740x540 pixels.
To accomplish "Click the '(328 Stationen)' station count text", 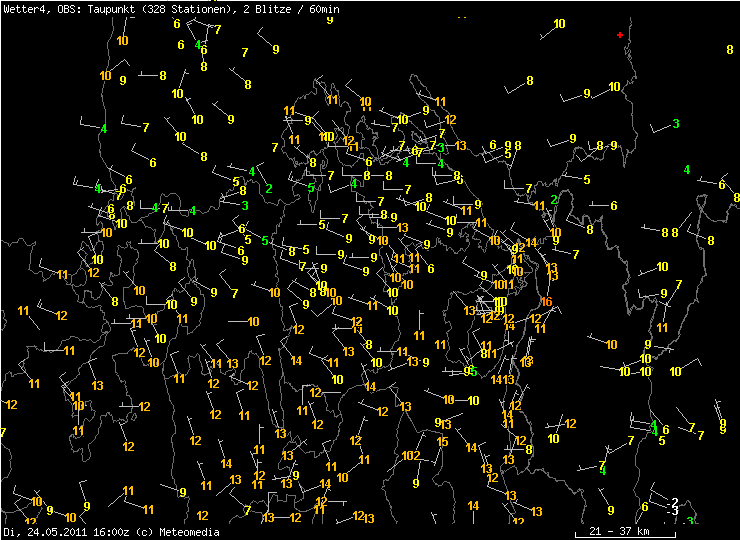I will coord(189,9).
